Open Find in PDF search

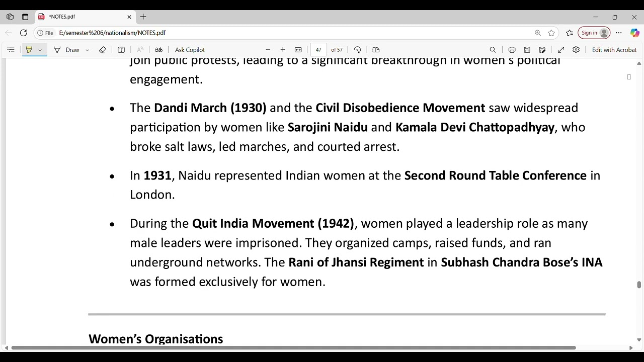[x=493, y=50]
